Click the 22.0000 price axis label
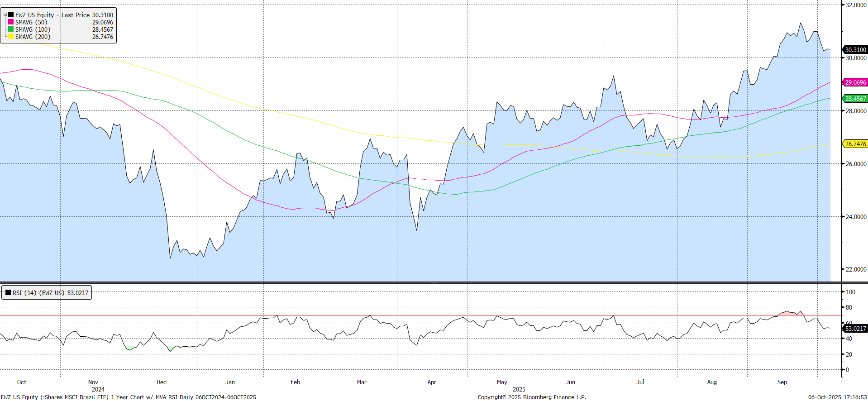The image size is (868, 401). coord(856,269)
